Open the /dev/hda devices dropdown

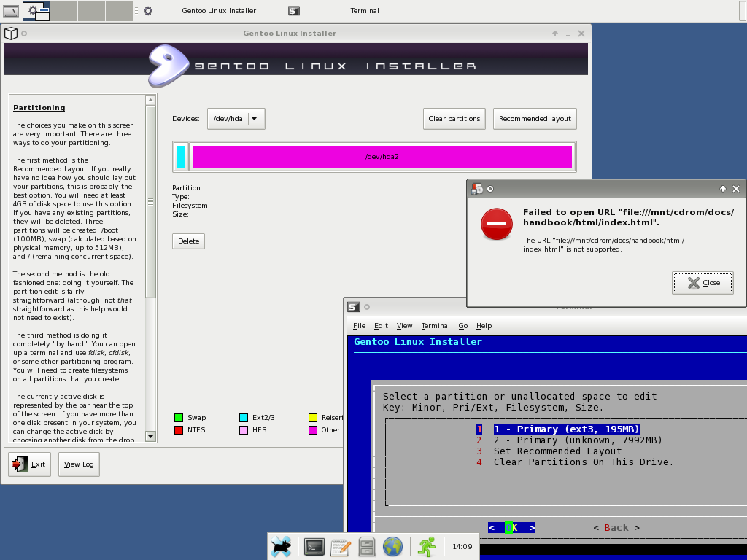[236, 119]
